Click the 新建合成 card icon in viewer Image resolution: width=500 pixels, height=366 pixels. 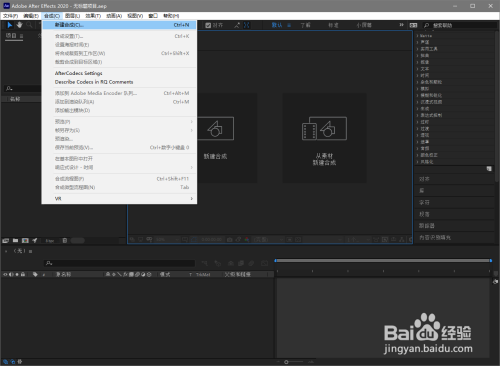click(x=215, y=128)
